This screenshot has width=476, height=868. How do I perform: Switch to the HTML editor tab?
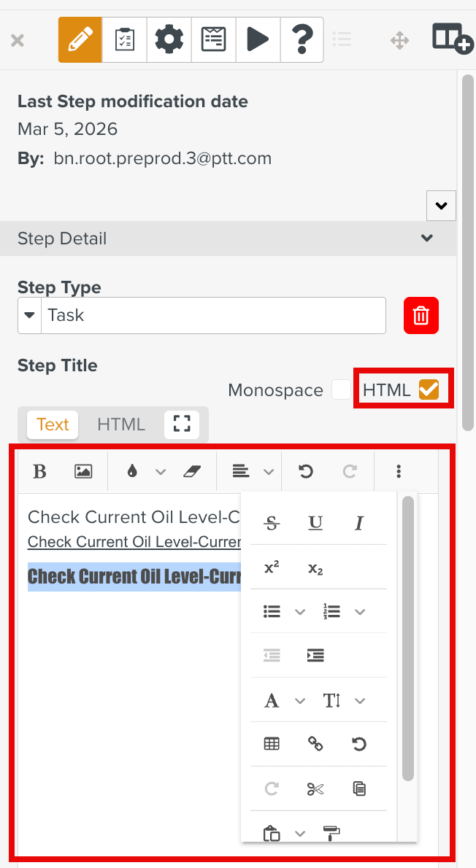click(121, 425)
